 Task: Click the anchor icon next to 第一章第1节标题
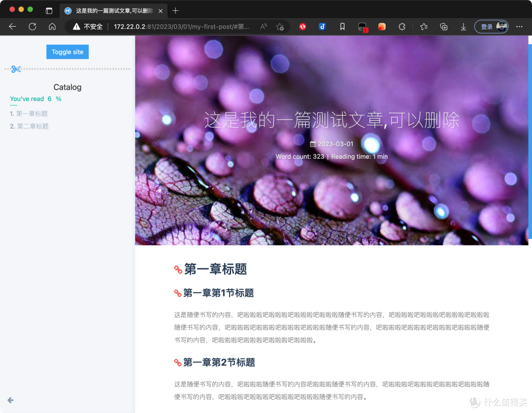(x=178, y=293)
